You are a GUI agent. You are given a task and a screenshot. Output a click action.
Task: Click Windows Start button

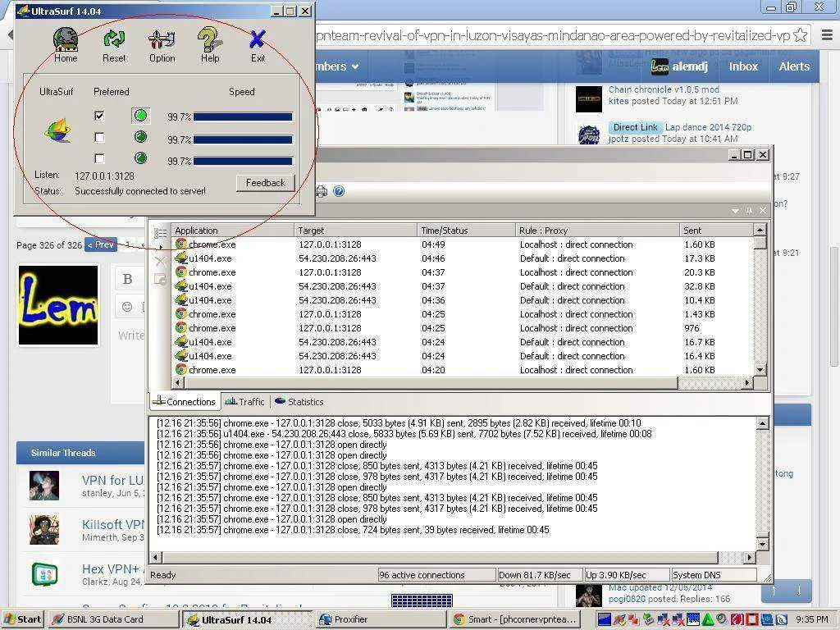[x=22, y=619]
